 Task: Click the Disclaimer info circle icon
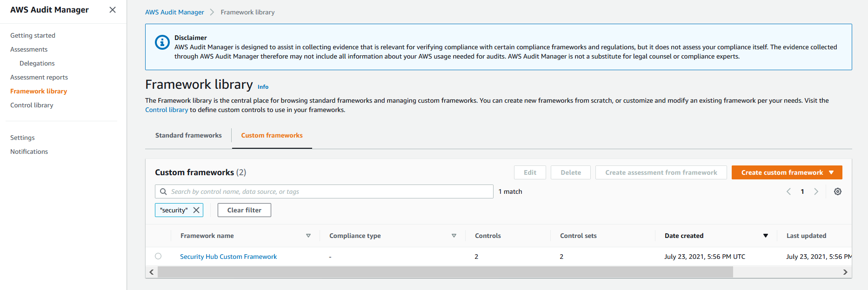point(162,42)
